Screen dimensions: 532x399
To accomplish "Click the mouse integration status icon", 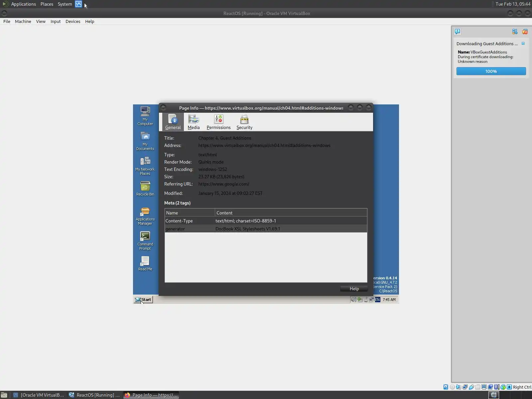I will pos(503,387).
